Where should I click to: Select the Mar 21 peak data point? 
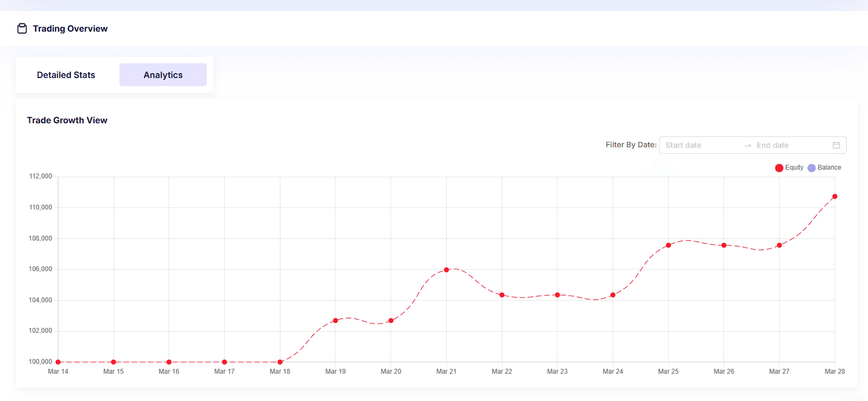click(x=446, y=270)
